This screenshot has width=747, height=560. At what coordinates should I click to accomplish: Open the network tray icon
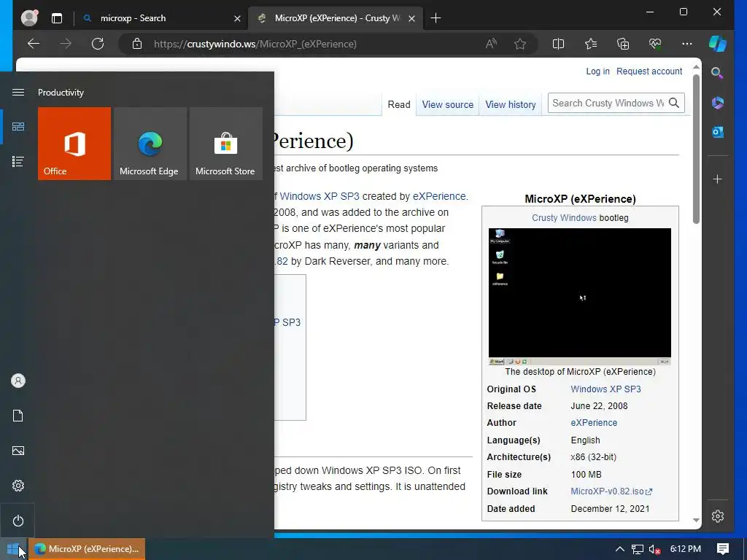tap(638, 549)
